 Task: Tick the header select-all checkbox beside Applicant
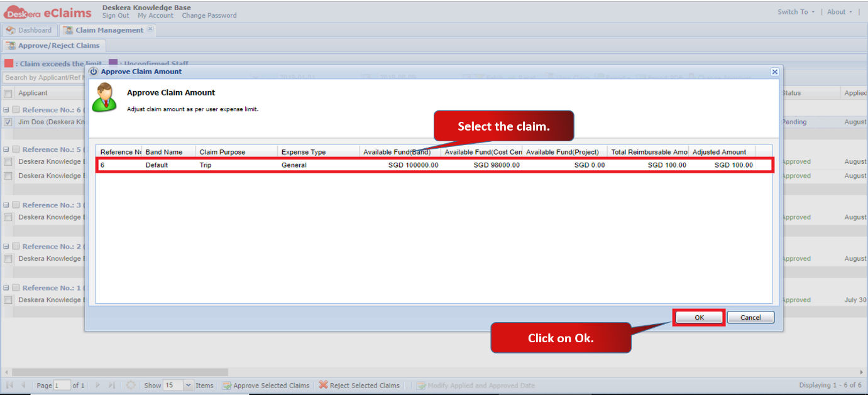pyautogui.click(x=8, y=94)
